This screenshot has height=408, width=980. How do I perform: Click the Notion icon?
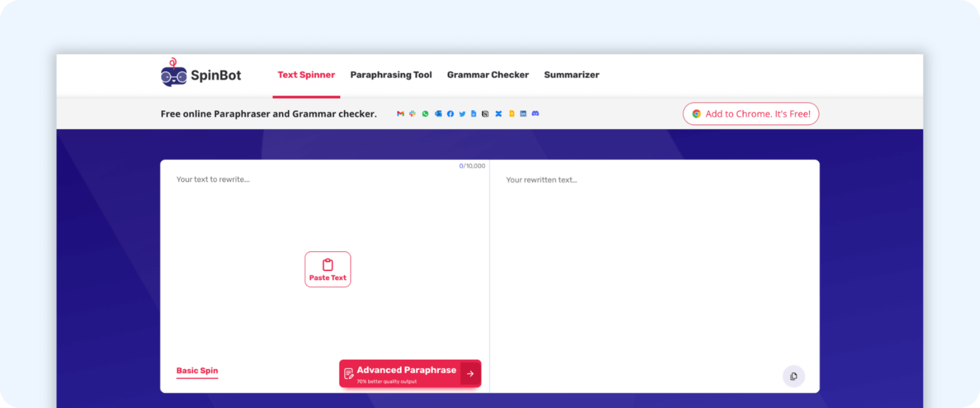click(x=485, y=114)
